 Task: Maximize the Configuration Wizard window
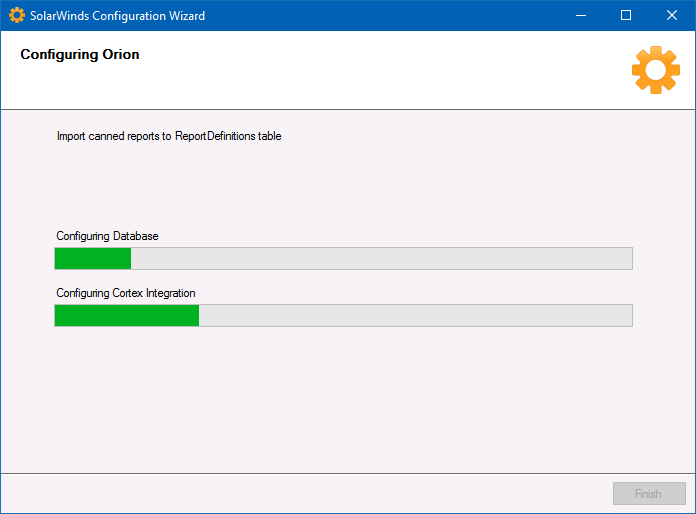click(626, 16)
